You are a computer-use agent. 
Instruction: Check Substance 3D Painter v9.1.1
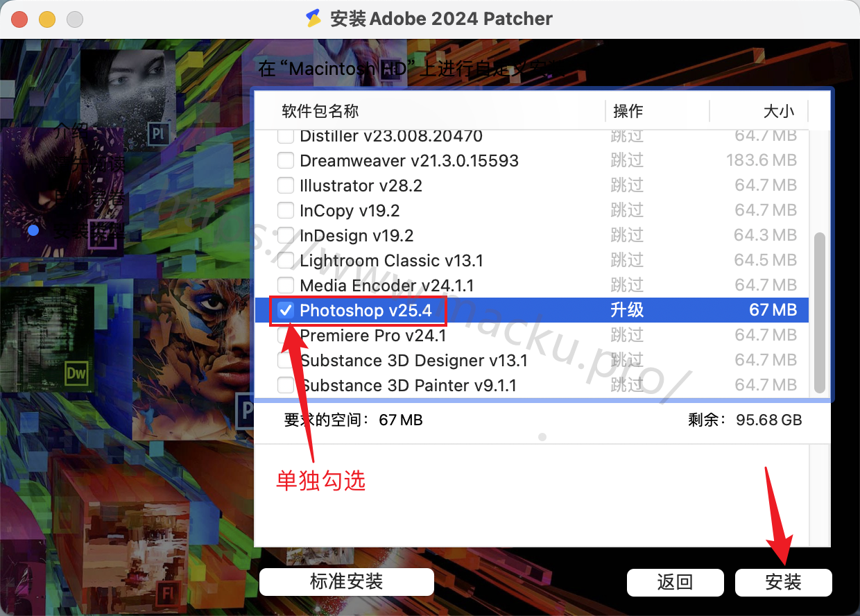click(x=286, y=385)
